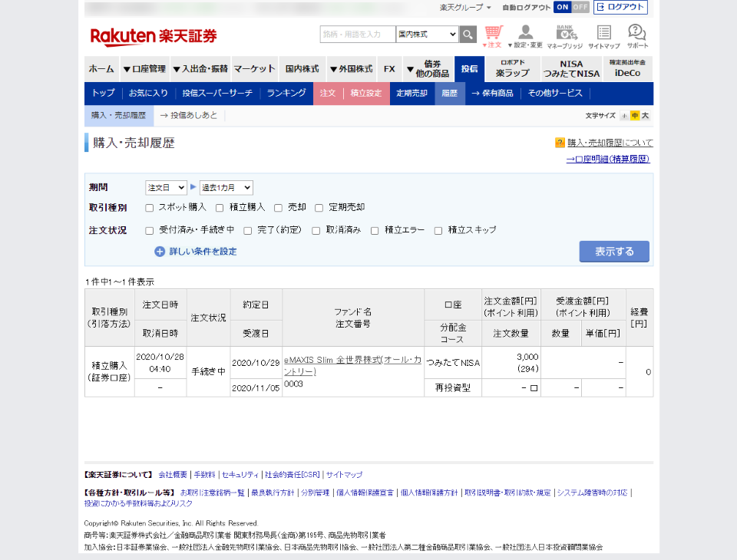Expand the 外国株式 menu
This screenshot has height=560, width=737.
coord(351,69)
